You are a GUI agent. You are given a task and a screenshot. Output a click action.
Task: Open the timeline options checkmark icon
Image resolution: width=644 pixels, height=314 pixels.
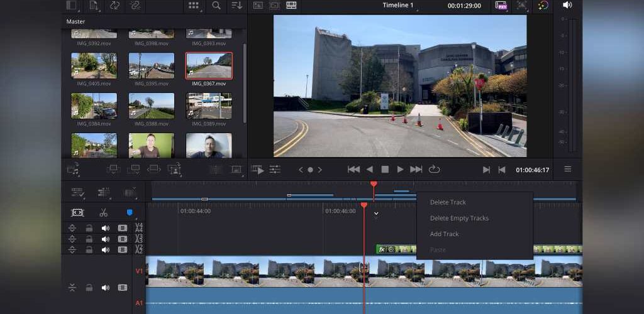click(77, 192)
